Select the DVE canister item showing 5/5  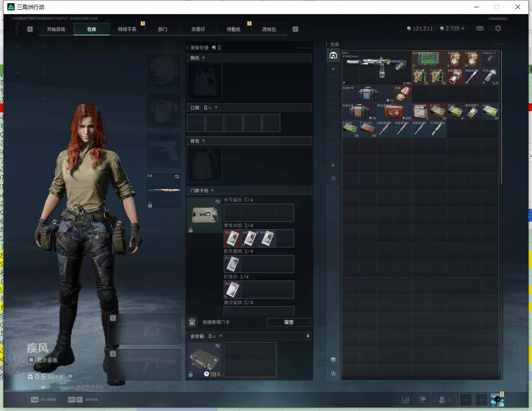[490, 76]
